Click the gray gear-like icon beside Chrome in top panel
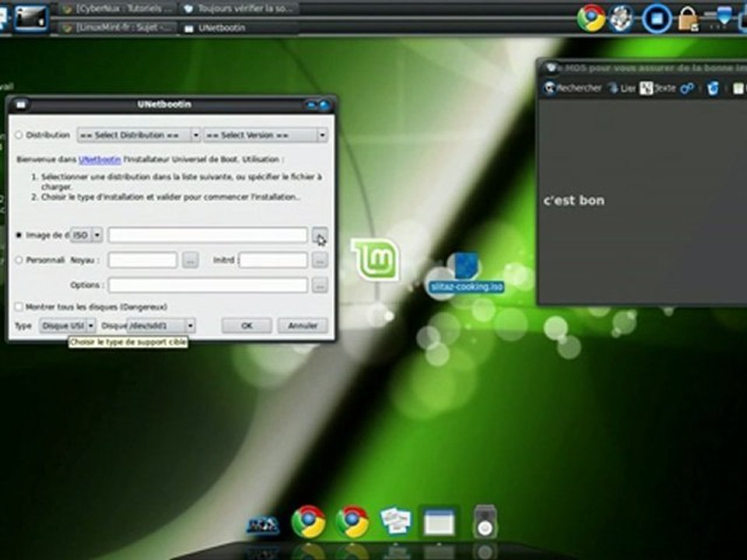The width and height of the screenshot is (747, 560). pos(622,18)
